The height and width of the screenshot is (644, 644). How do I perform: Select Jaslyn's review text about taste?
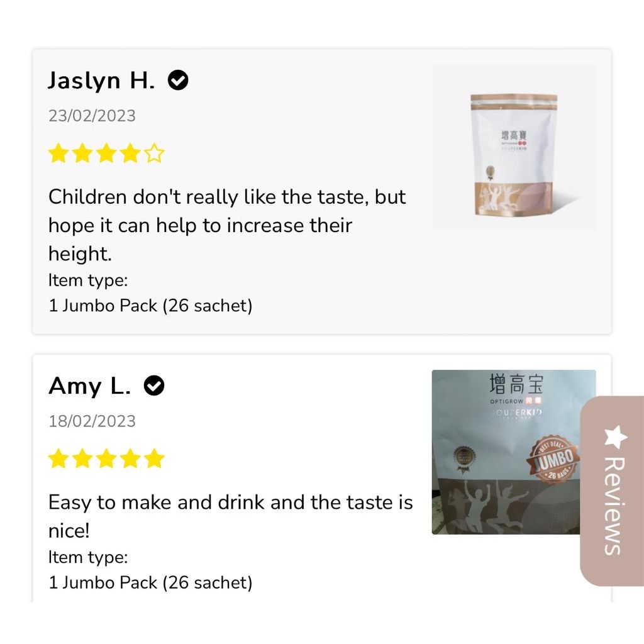[x=227, y=225]
